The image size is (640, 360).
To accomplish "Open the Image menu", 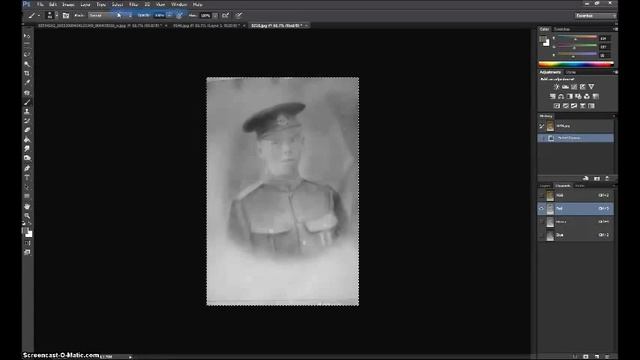I will [68, 4].
